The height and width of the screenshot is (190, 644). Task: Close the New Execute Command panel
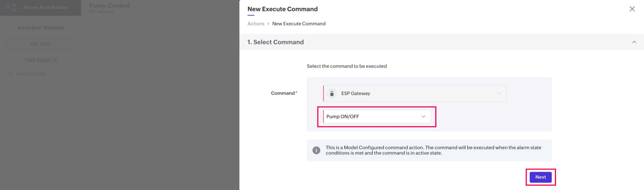coord(632,9)
